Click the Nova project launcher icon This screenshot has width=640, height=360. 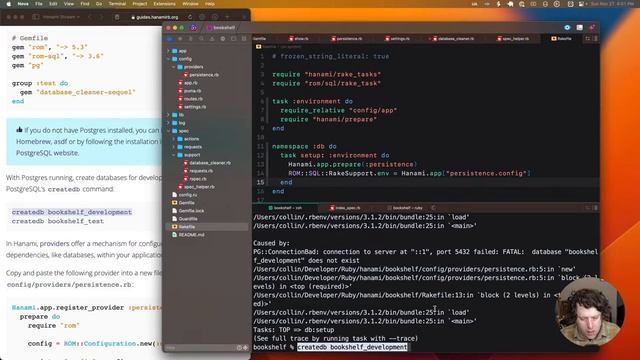[193, 28]
